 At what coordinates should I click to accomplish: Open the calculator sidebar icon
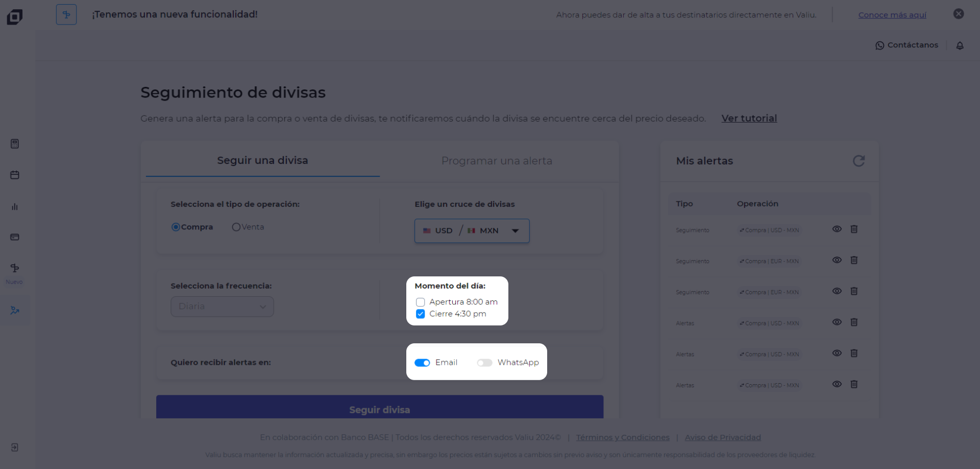pos(15,144)
